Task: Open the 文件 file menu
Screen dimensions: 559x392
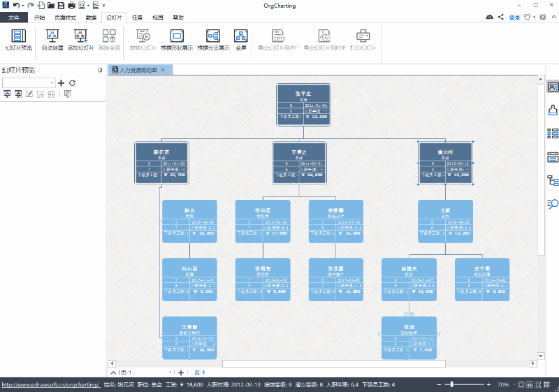Action: click(x=13, y=17)
